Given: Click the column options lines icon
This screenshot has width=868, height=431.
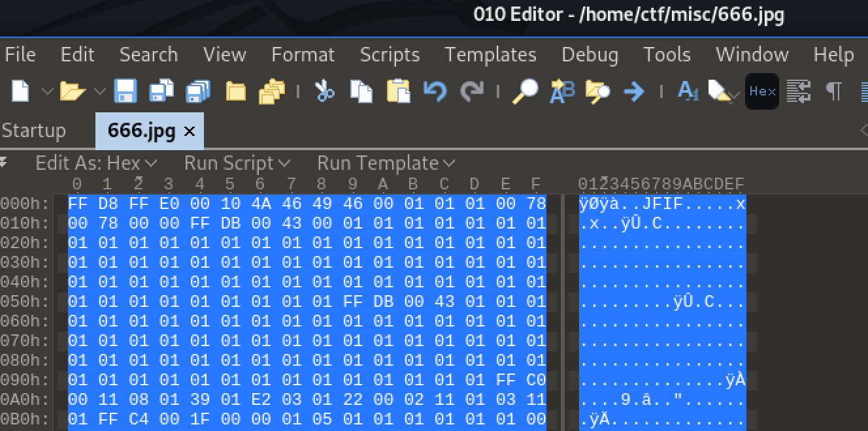Looking at the screenshot, I should click(x=798, y=91).
